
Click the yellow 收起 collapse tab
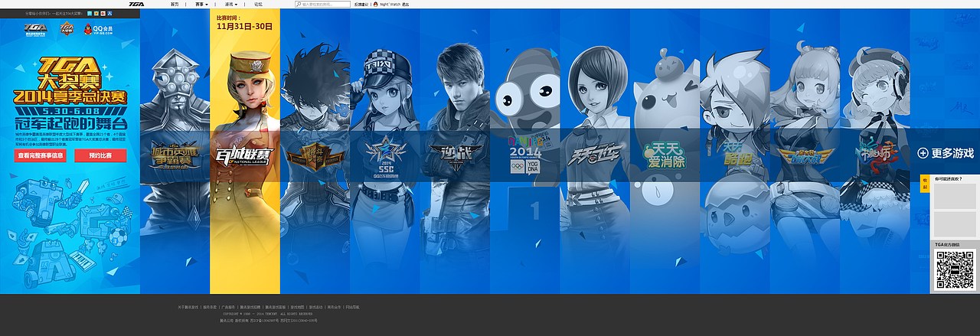[x=925, y=184]
